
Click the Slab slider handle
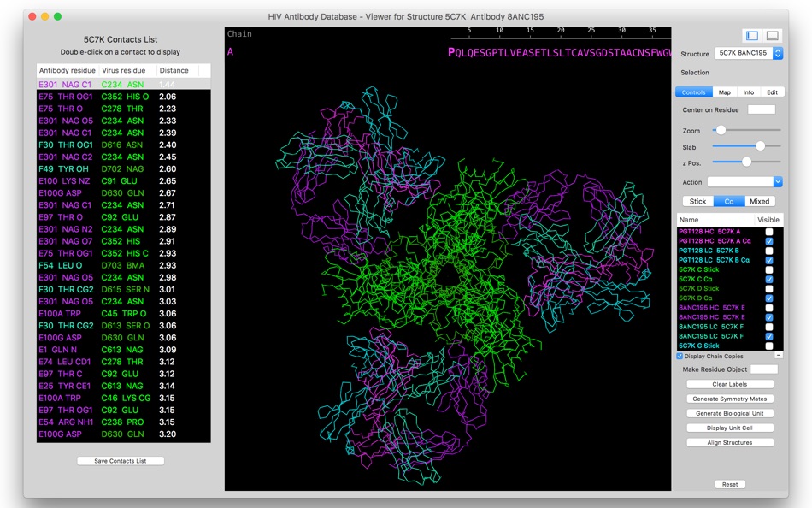pyautogui.click(x=761, y=146)
